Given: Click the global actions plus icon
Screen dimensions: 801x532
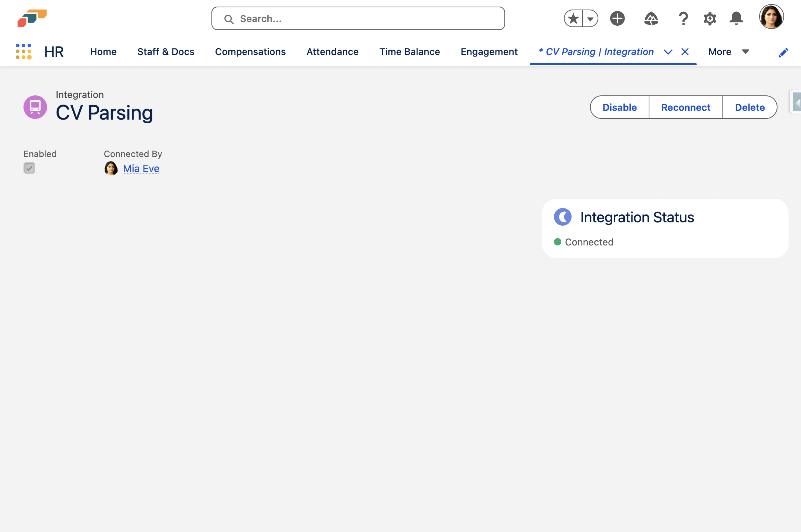Looking at the screenshot, I should click(617, 19).
